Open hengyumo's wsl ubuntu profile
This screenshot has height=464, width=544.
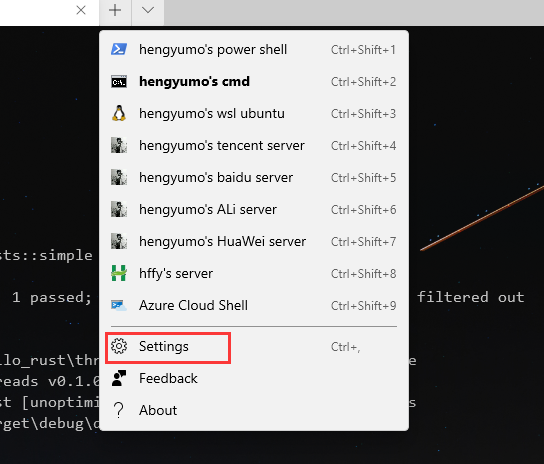pyautogui.click(x=254, y=113)
